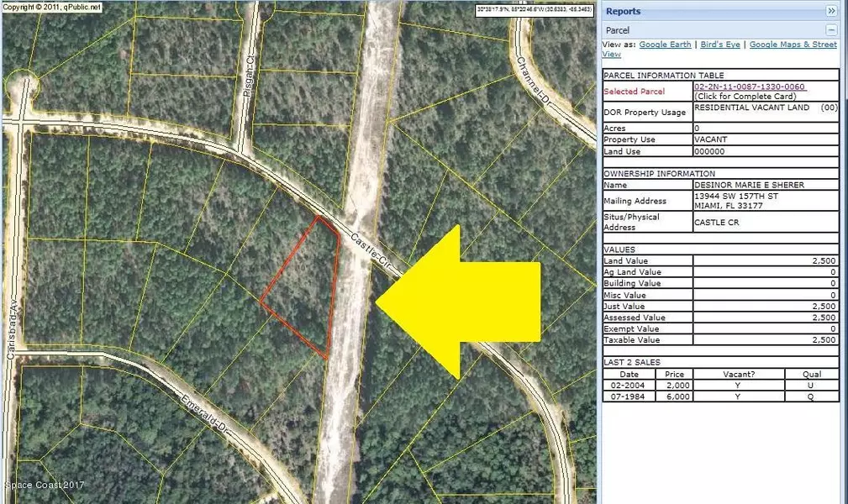Click the Vacant? column header in LAST 2 SALES
The height and width of the screenshot is (504, 848).
tap(740, 374)
